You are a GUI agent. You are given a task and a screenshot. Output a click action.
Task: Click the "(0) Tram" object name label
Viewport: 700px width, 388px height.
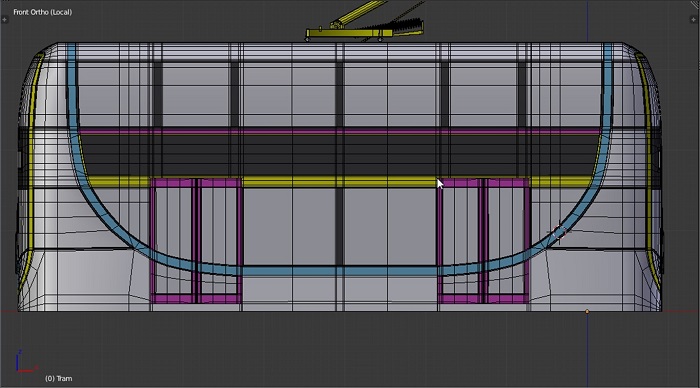[58, 378]
